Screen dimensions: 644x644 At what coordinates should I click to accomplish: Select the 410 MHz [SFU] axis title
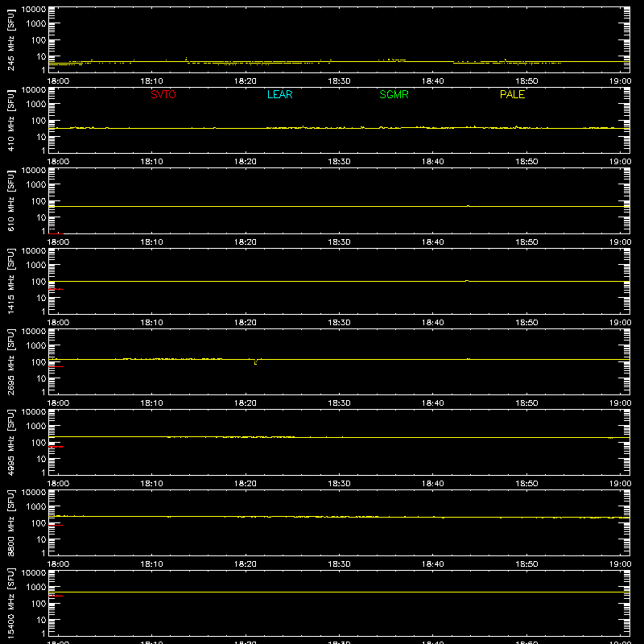point(10,120)
